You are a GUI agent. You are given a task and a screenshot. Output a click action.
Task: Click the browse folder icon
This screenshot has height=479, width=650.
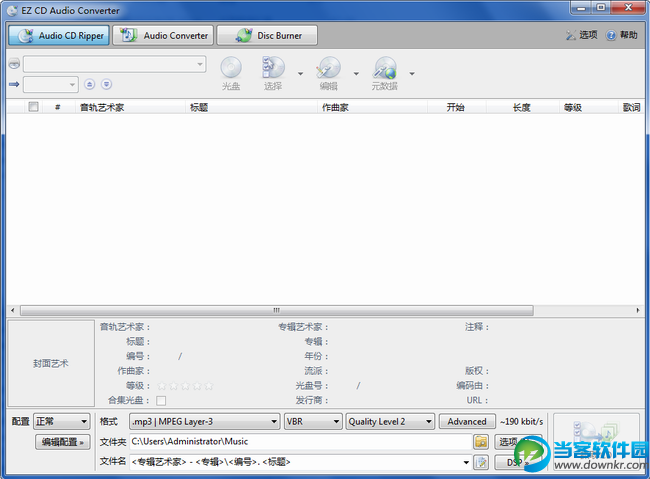[x=481, y=442]
